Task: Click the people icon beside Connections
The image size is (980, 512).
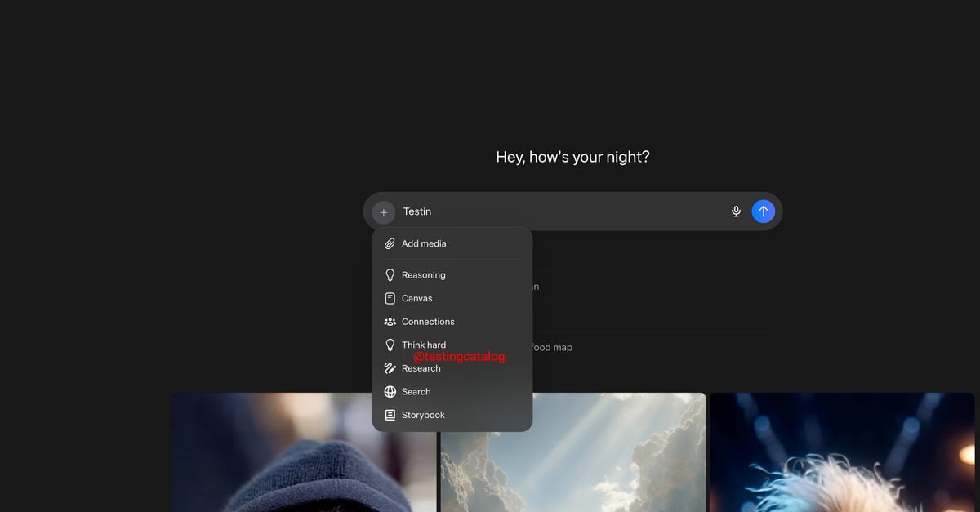Action: (x=390, y=322)
